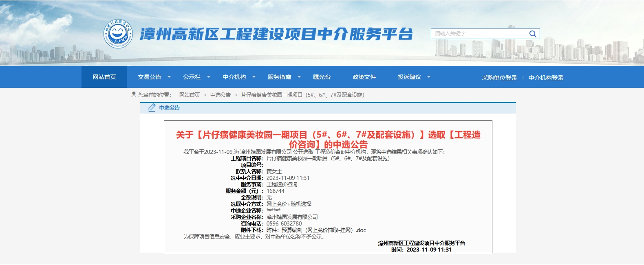Image resolution: width=644 pixels, height=265 pixels.
Task: Click the service amount value 168744
Action: tap(276, 191)
